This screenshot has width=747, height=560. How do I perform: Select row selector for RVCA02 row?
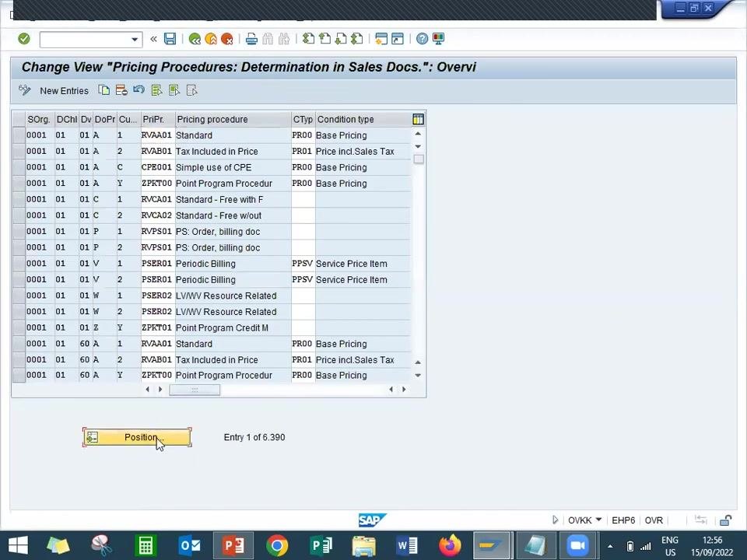(19, 215)
